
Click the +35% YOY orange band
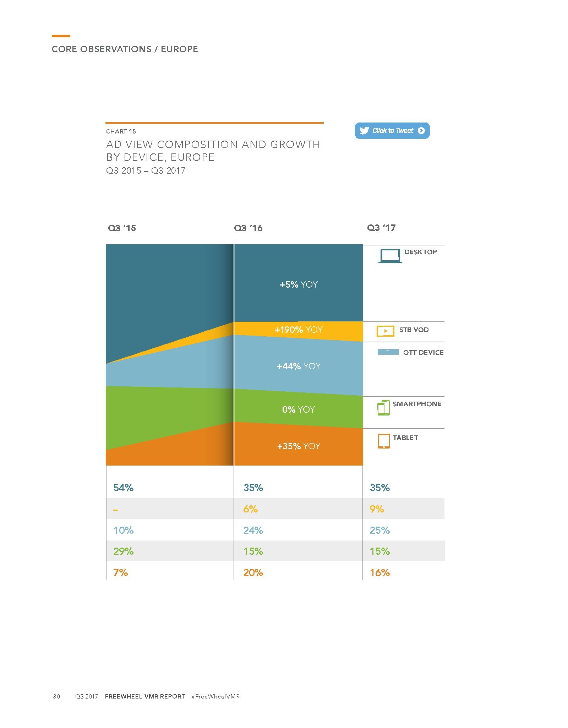click(299, 446)
